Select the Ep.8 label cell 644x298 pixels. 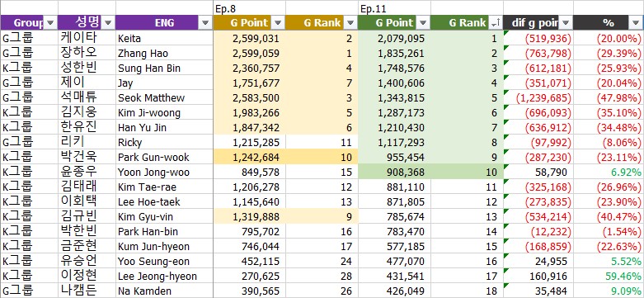pos(249,8)
